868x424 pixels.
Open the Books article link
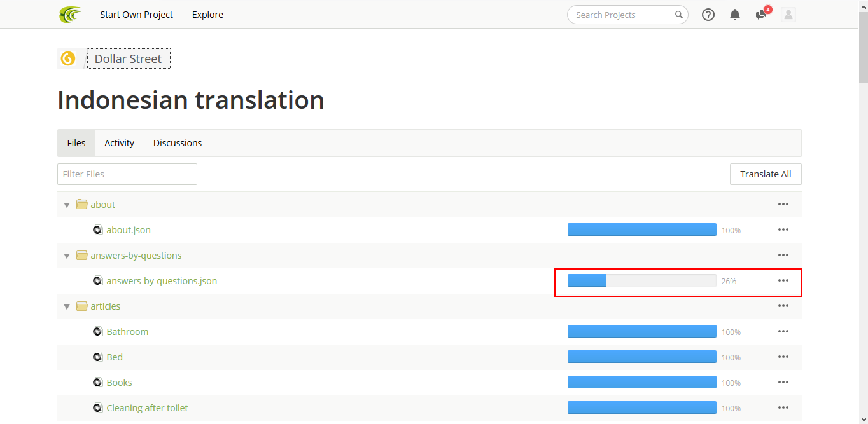tap(119, 383)
